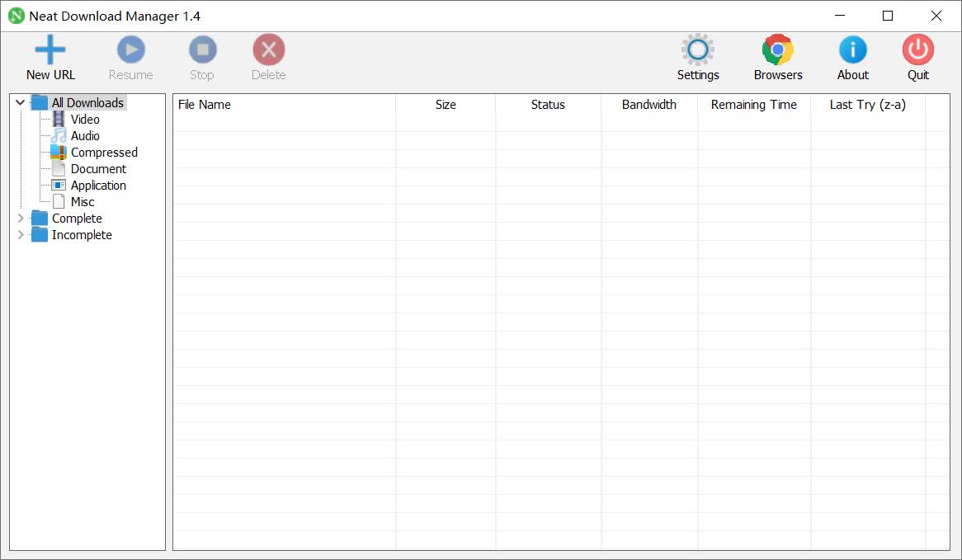Close the Neat Download Manager window

coord(936,16)
